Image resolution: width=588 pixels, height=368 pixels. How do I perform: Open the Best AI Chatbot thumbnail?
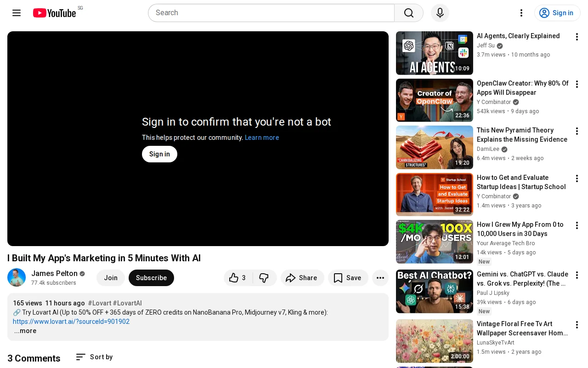[x=435, y=291]
